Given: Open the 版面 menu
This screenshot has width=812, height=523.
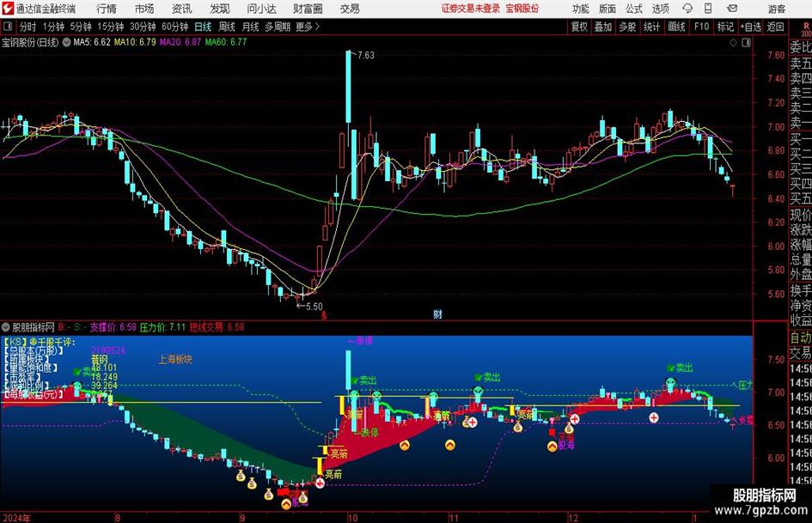Looking at the screenshot, I should (607, 9).
